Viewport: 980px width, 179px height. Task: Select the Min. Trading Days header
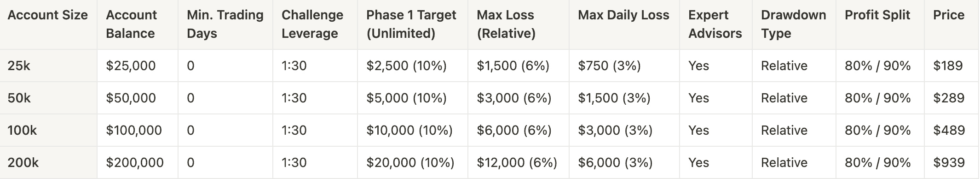click(225, 24)
